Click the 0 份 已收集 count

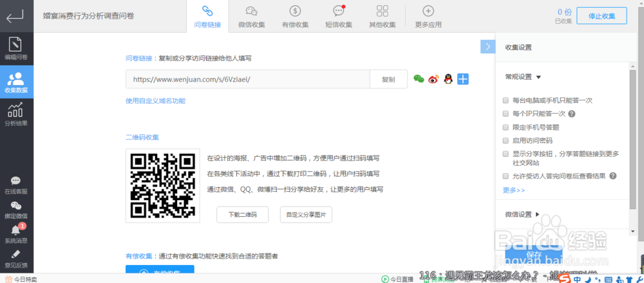tap(563, 16)
